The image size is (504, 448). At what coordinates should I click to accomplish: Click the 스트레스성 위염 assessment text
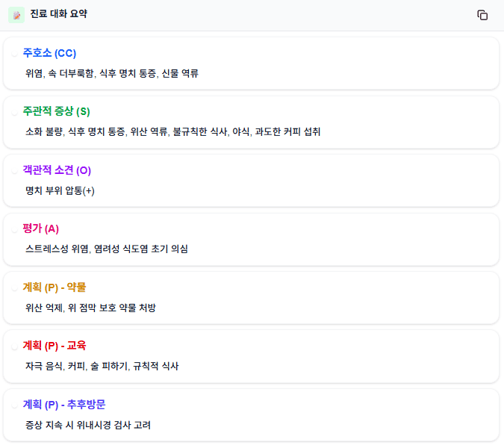(x=106, y=249)
